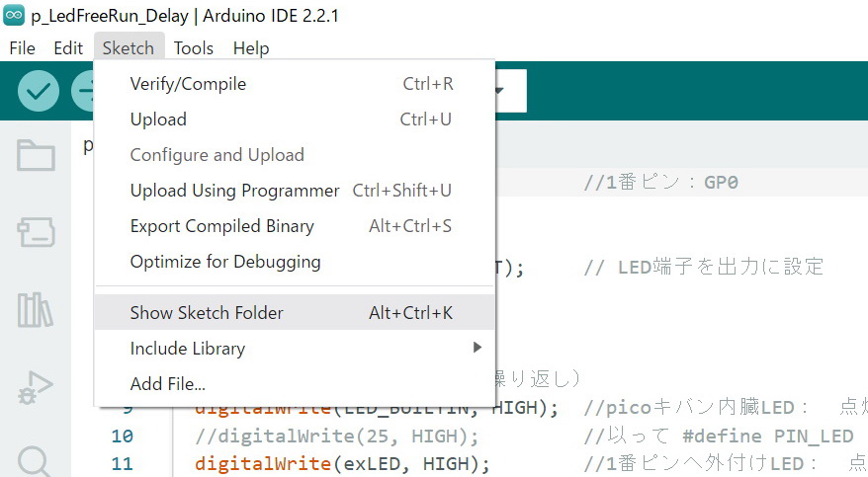Screen dimensions: 868x477
Task: Select Upload Using Programmer menu entry
Action: pyautogui.click(x=295, y=191)
